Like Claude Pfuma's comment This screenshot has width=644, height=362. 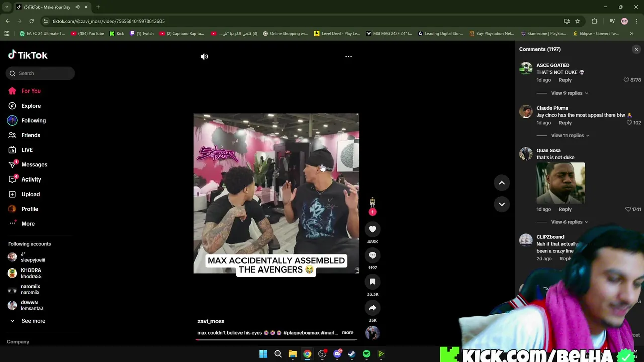coord(629,123)
